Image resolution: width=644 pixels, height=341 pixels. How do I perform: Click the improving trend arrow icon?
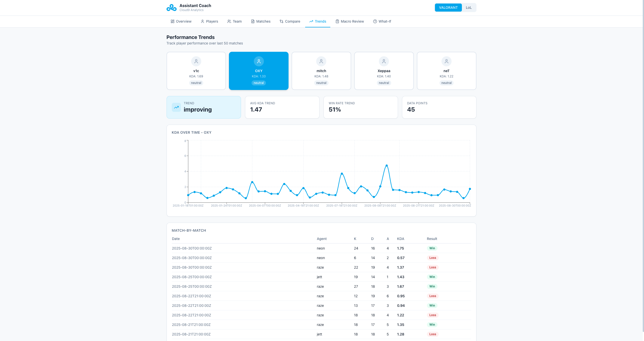[176, 107]
